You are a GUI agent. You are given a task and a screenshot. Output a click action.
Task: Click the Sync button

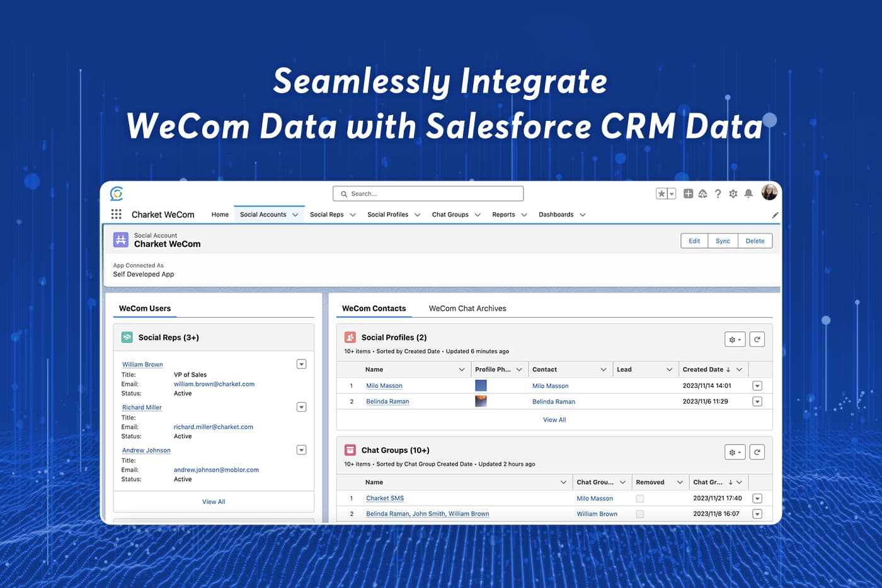(723, 241)
